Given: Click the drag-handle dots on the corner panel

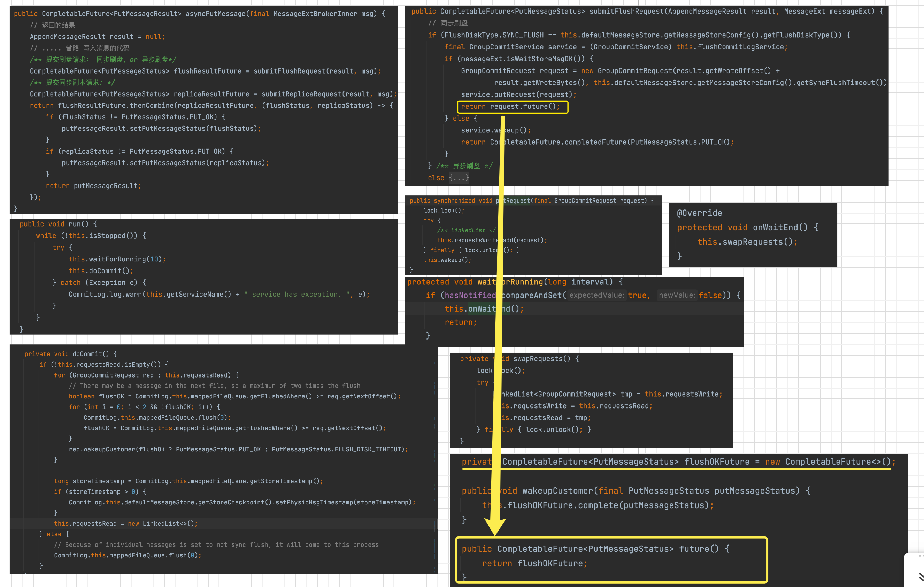Looking at the screenshot, I should point(920,556).
